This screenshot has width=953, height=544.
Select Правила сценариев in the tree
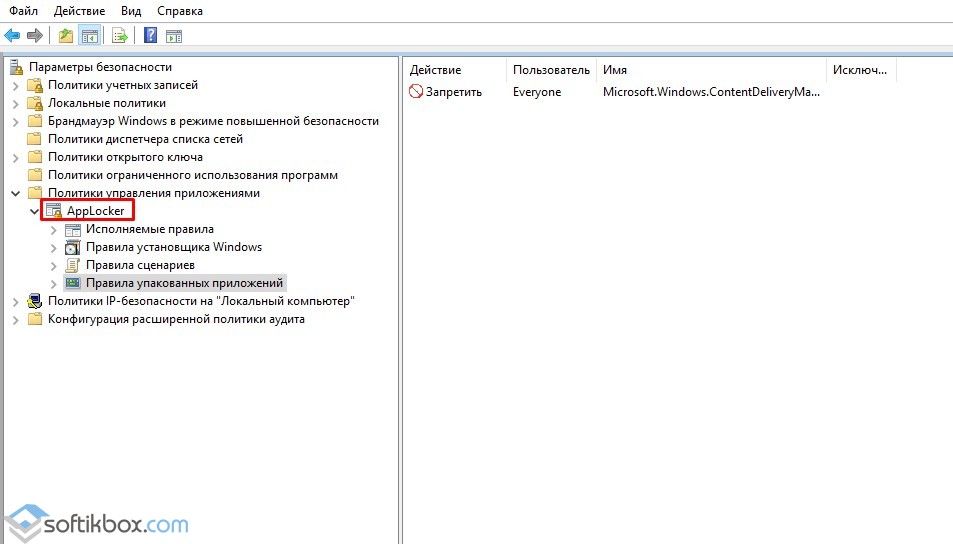[140, 265]
